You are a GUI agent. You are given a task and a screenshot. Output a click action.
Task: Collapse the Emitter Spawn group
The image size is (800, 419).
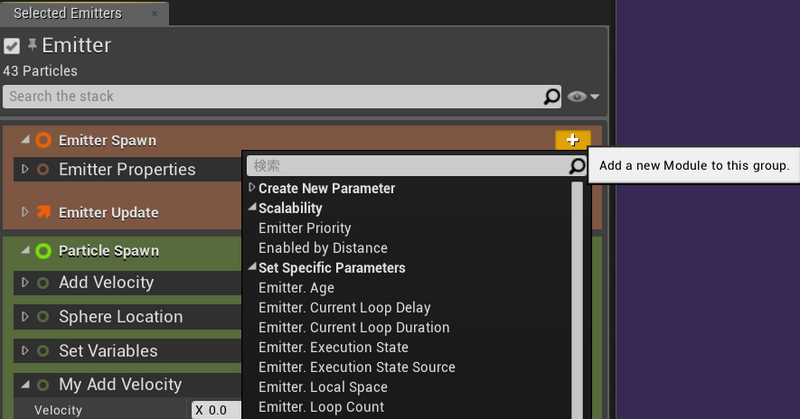(25, 139)
